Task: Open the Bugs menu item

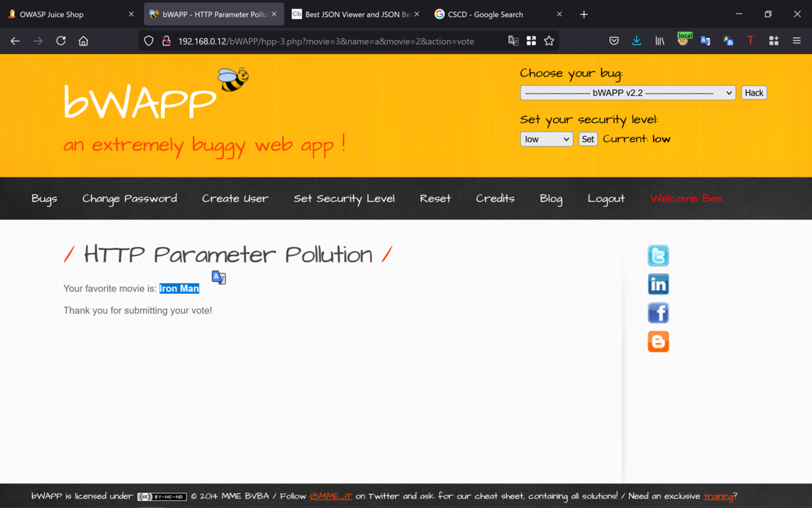Action: tap(44, 198)
